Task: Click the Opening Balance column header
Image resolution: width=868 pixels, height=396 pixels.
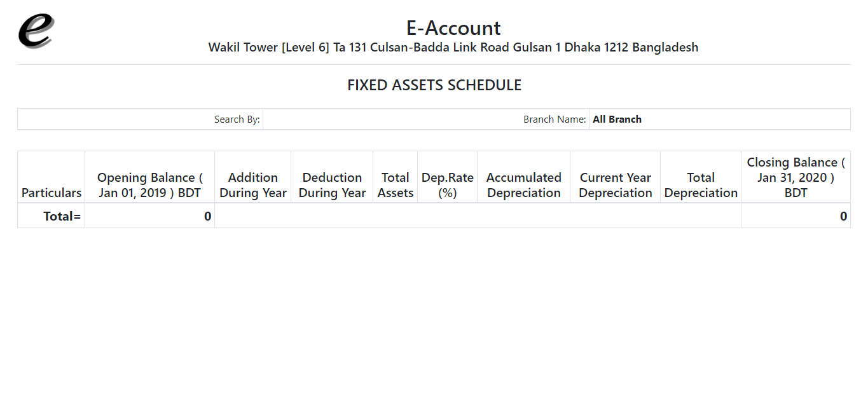Action: click(149, 185)
